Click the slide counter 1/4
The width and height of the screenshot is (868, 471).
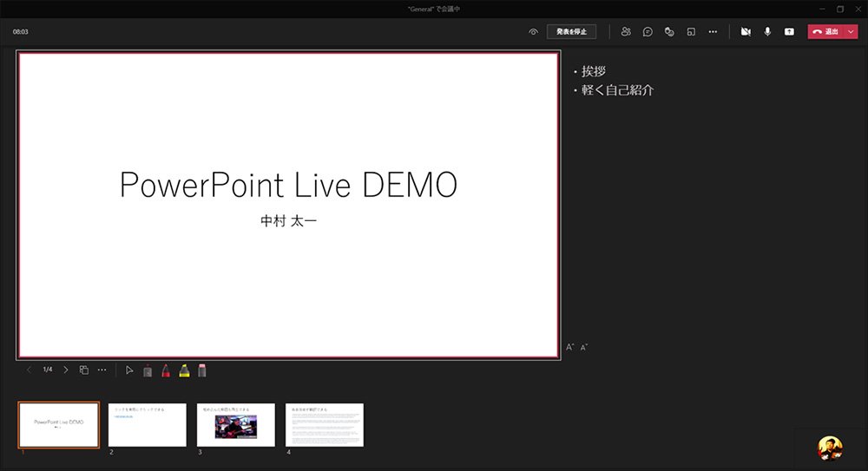(x=48, y=370)
